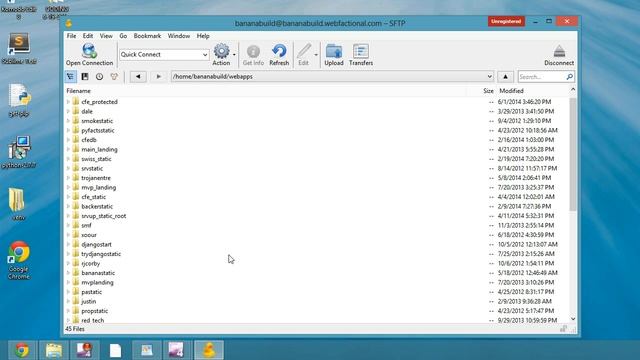Open the Help menu
This screenshot has height=360, width=640.
(203, 36)
